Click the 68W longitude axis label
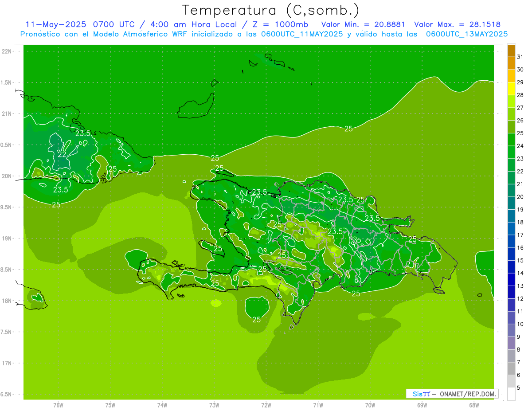This screenshot has width=532, height=411. coord(474,406)
